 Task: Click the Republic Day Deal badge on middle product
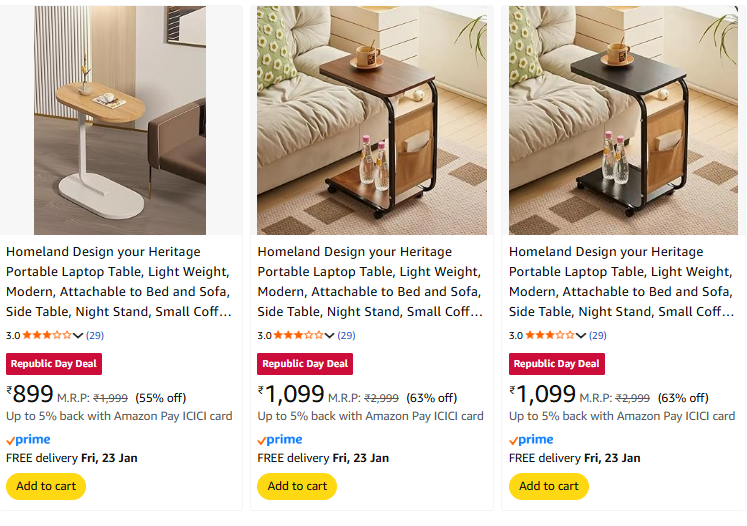pos(305,364)
